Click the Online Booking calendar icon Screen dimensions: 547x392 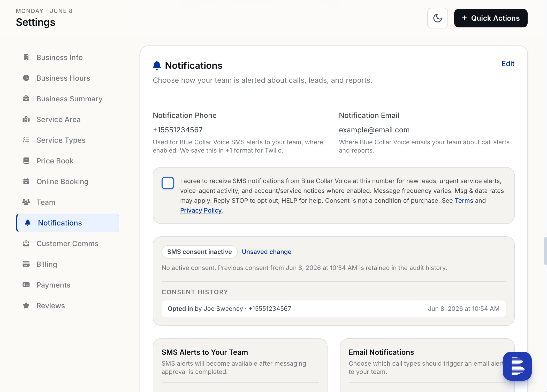[26, 181]
